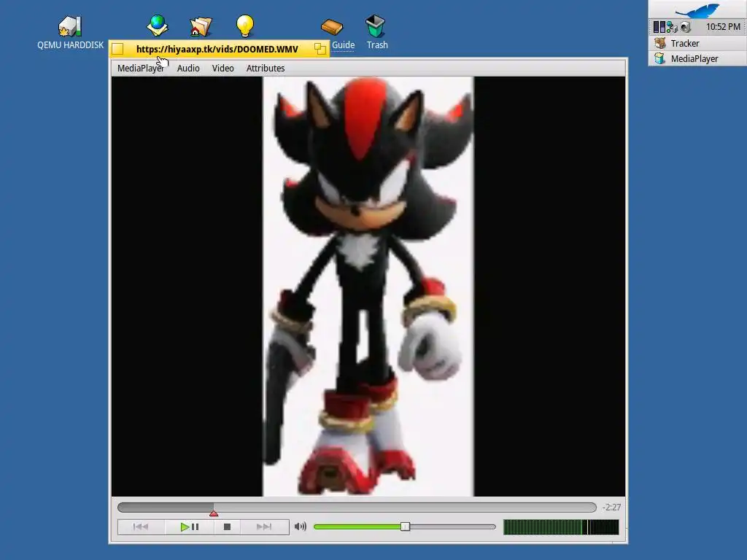747x560 pixels.
Task: Select the DOOMED.WMV window title tab
Action: point(217,49)
